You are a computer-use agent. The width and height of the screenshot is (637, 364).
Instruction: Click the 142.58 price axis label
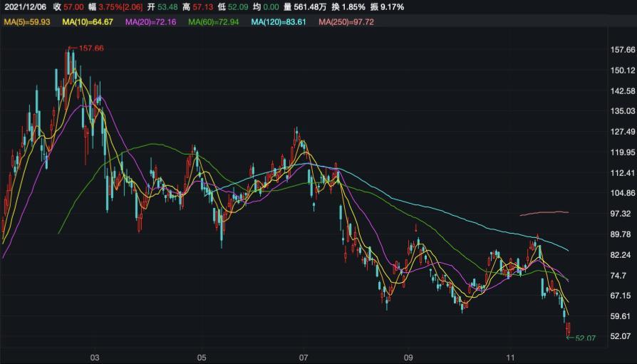pos(623,90)
